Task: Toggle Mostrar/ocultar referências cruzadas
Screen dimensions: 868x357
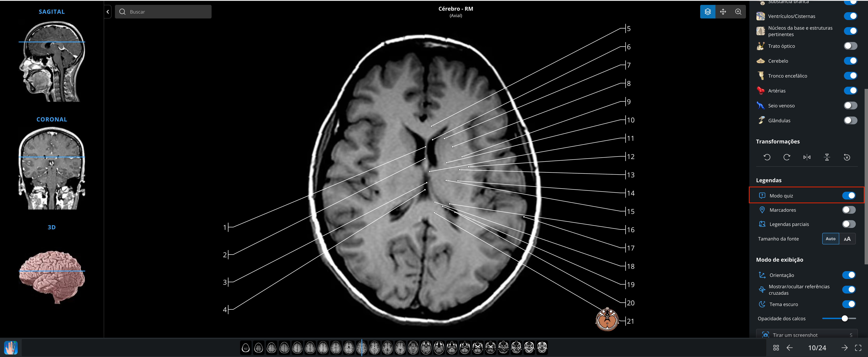Action: 849,289
